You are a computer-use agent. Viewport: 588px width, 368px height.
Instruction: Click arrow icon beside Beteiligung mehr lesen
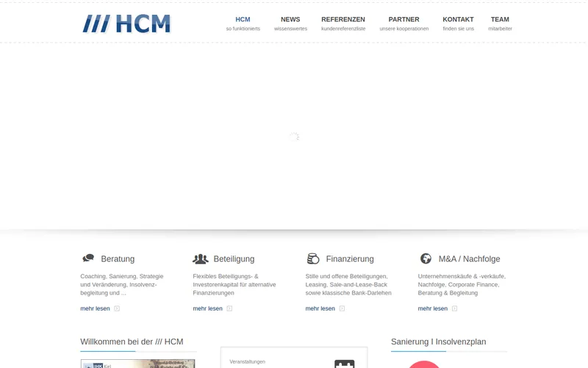[229, 308]
